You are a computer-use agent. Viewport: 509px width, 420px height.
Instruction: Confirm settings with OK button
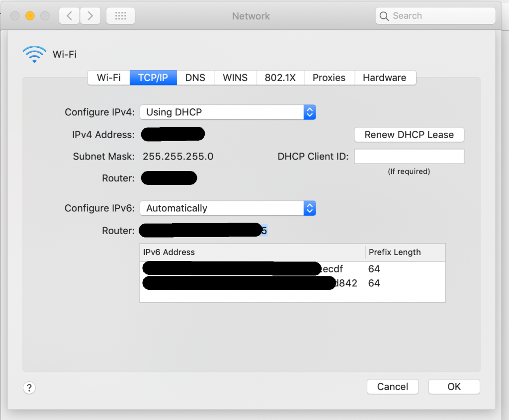point(454,387)
